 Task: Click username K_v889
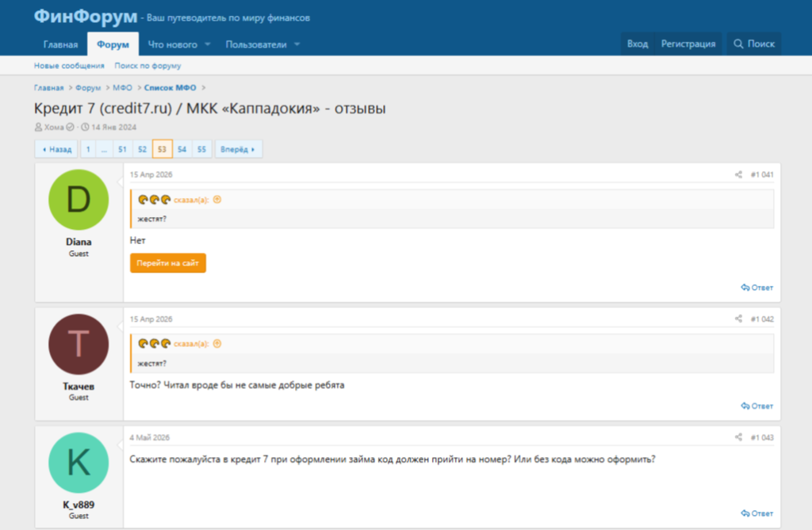pos(79,505)
